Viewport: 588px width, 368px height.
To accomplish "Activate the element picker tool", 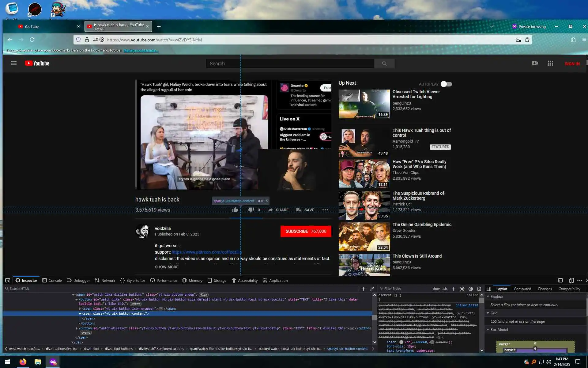I will 8,280.
